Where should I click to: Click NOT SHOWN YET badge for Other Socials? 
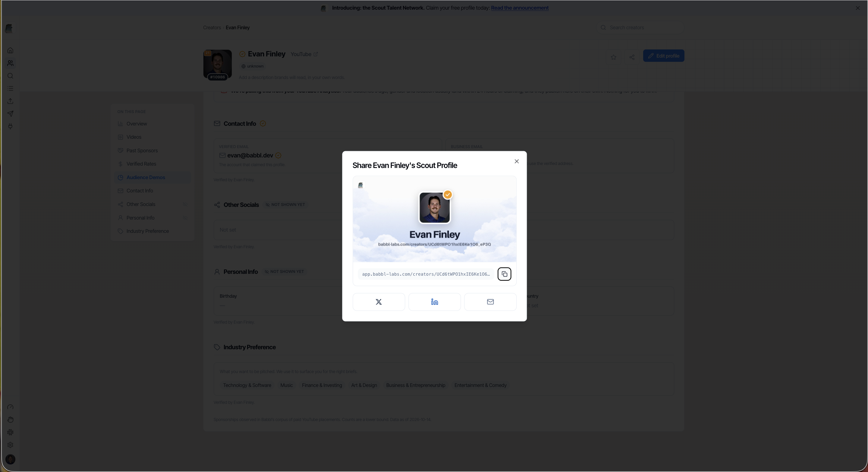pos(285,205)
